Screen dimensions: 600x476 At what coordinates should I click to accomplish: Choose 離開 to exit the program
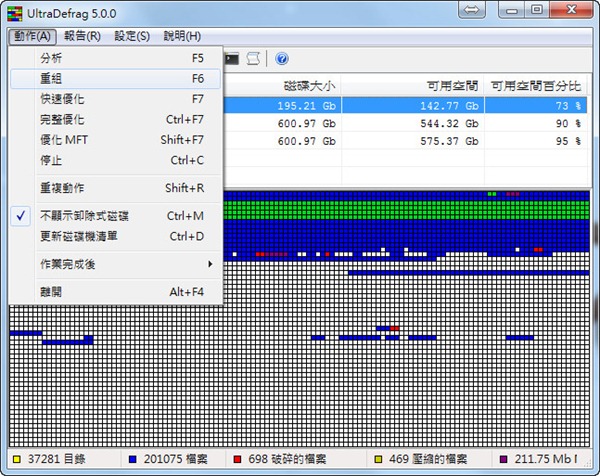116,292
